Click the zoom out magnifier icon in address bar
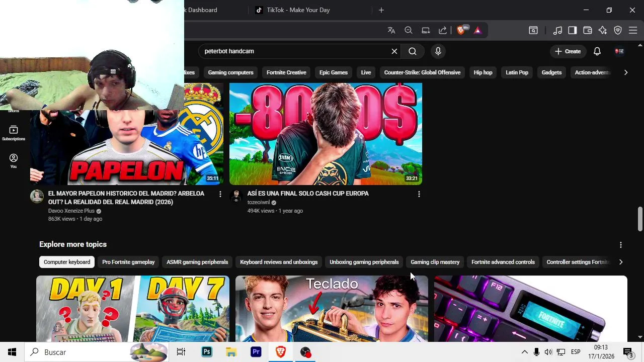 point(409,31)
